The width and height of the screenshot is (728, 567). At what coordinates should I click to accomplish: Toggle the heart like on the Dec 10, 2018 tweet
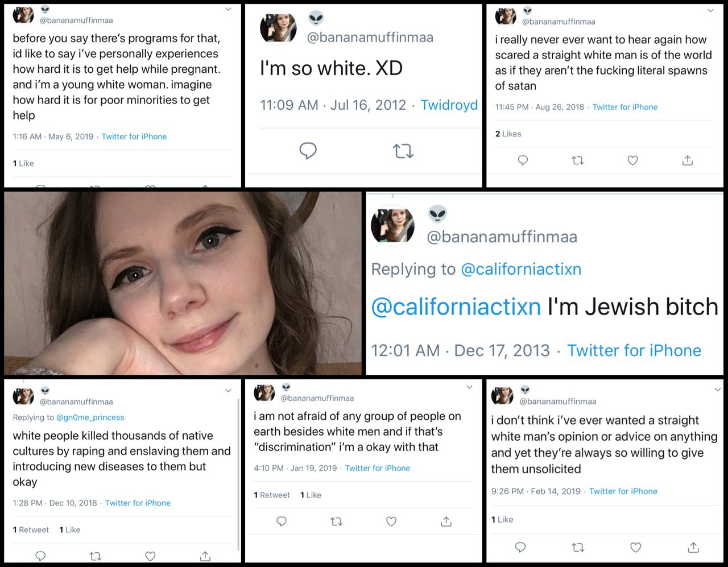[x=150, y=556]
